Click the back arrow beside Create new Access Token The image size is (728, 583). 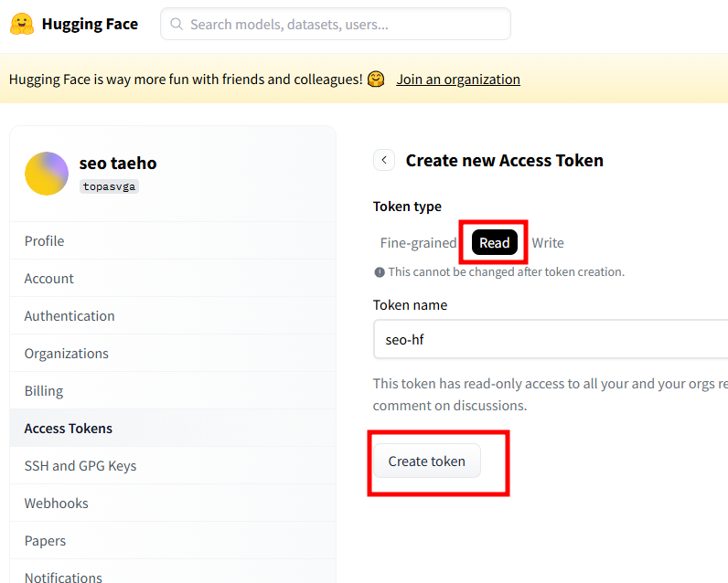[384, 160]
